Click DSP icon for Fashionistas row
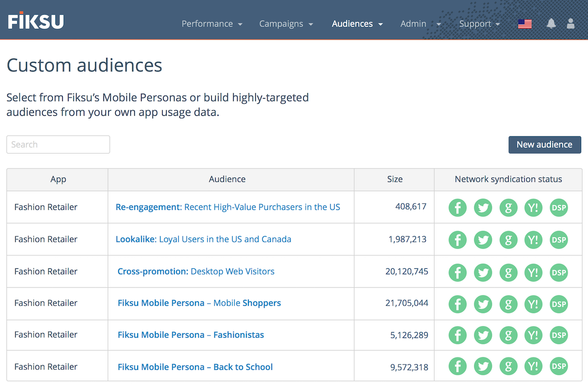588x391 pixels. point(559,335)
